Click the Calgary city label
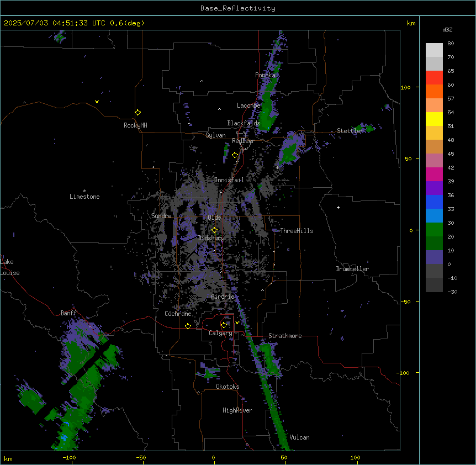The height and width of the screenshot is (465, 476). click(x=220, y=333)
